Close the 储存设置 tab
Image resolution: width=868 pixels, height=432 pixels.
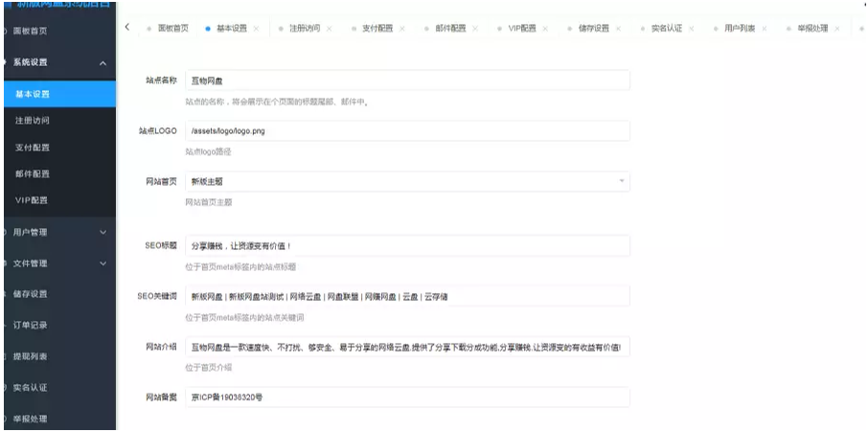pos(618,29)
